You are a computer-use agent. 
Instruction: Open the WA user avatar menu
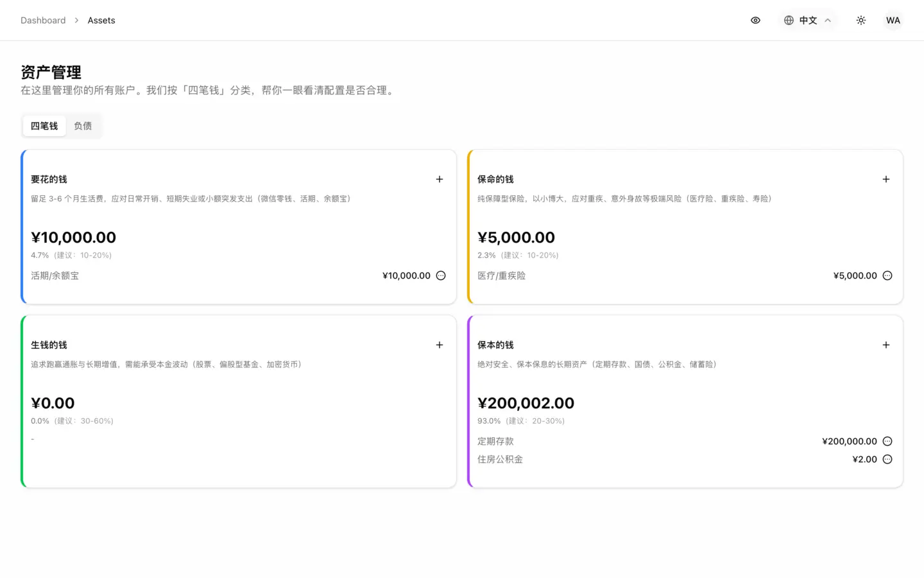893,21
